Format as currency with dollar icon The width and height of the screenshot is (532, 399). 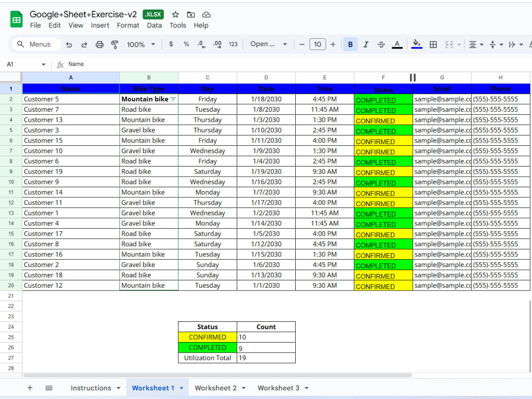(x=171, y=44)
